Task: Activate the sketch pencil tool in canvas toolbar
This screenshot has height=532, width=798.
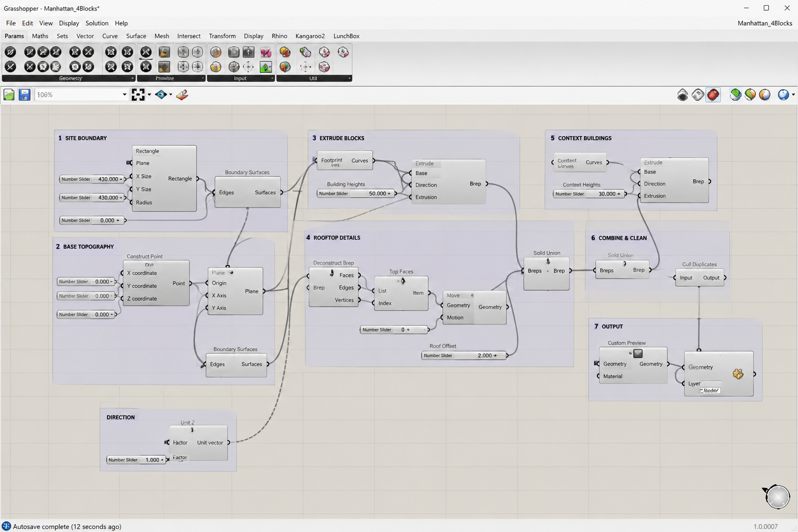Action: (182, 95)
